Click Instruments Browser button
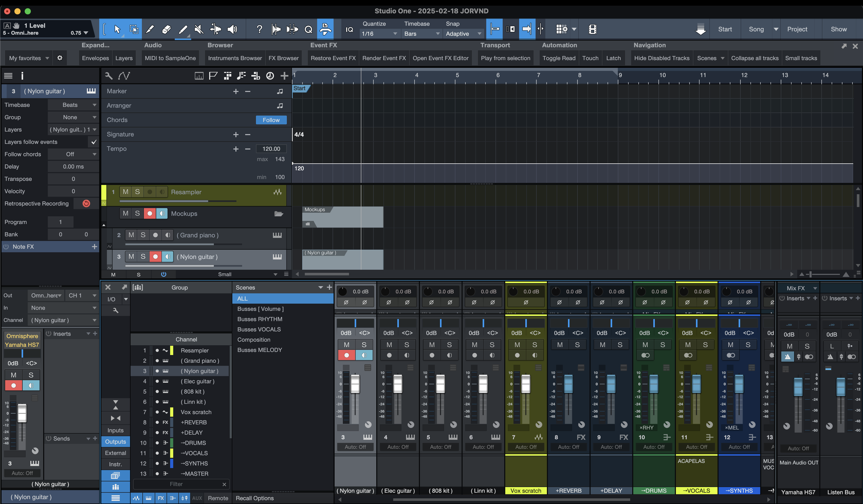Viewport: 863px width, 504px height. (x=235, y=58)
